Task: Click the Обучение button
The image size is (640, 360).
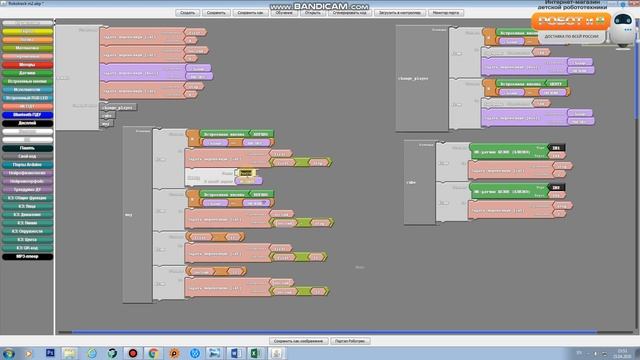Action: 284,13
